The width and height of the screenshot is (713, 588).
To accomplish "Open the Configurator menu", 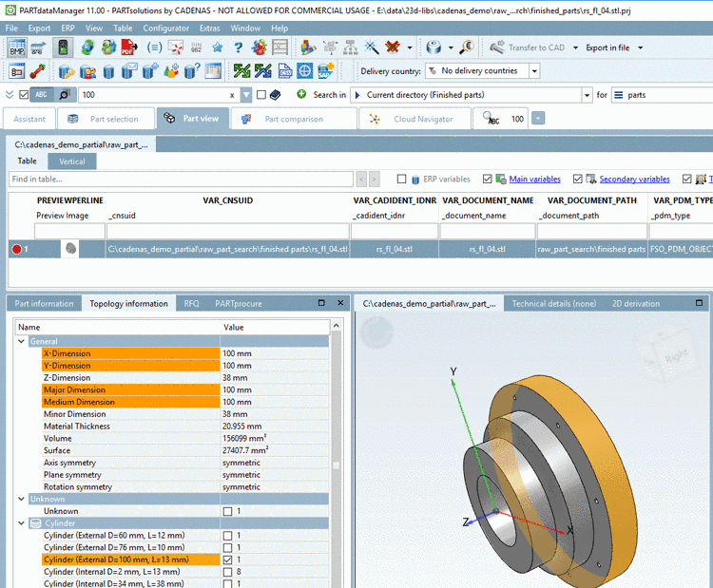I will pyautogui.click(x=165, y=28).
